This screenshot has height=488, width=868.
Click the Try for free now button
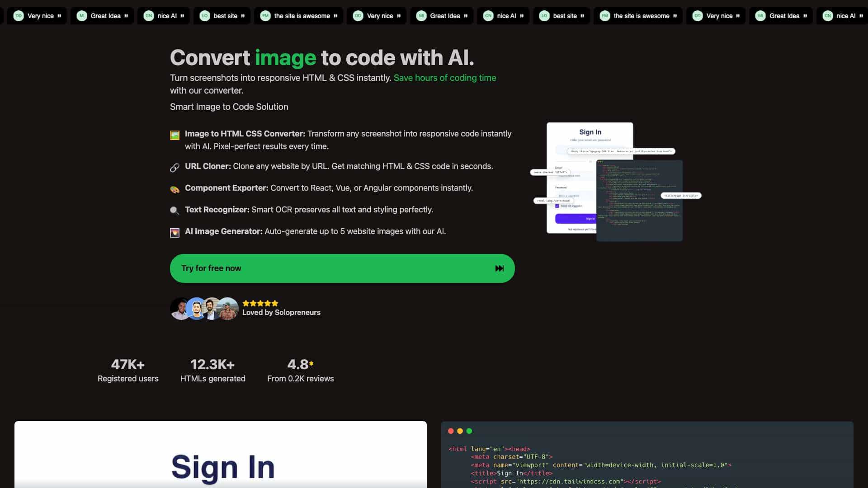pos(342,268)
